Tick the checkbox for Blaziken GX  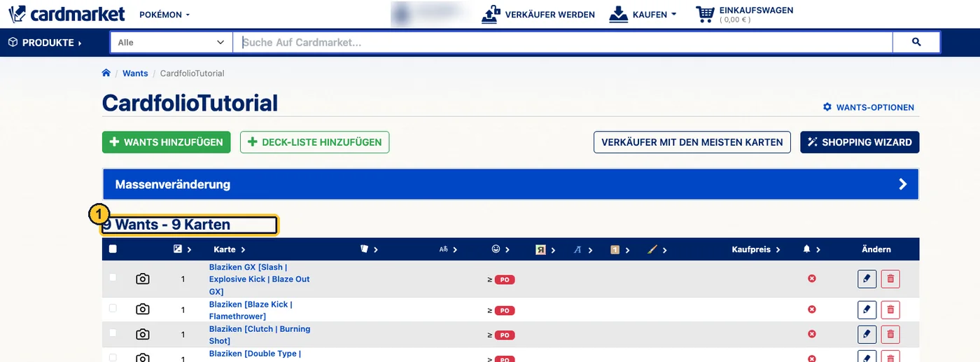pos(113,278)
